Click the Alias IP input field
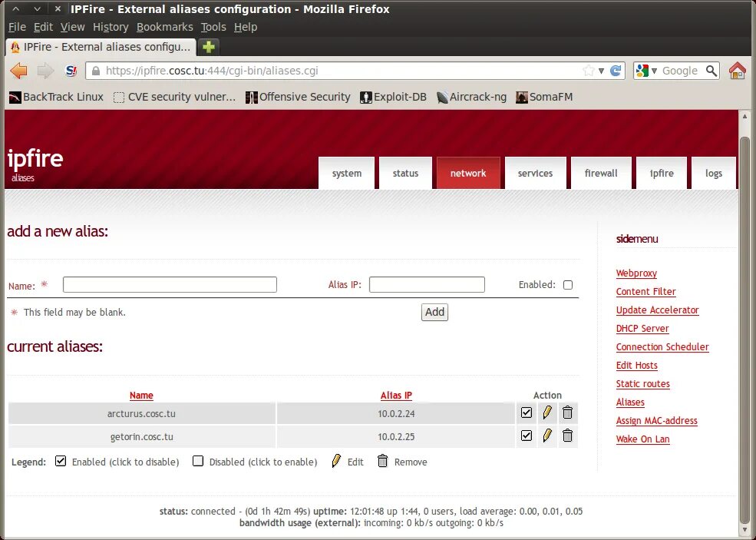This screenshot has height=540, width=756. point(427,285)
